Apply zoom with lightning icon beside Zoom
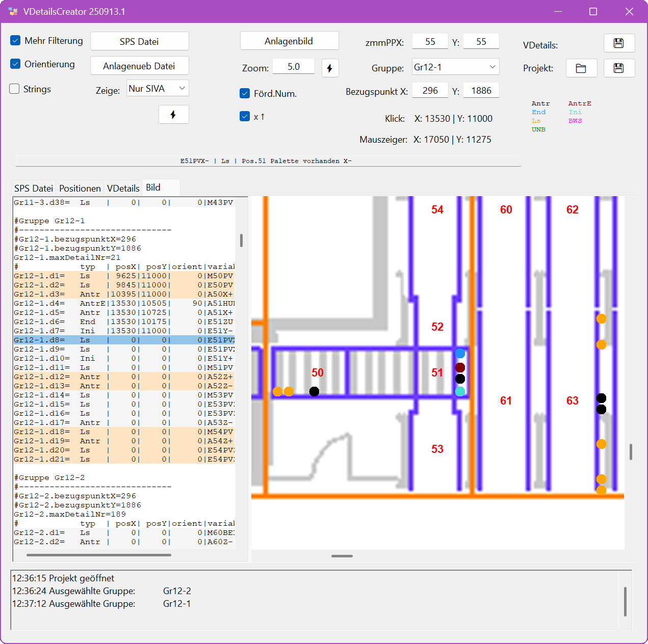This screenshot has height=644, width=648. [330, 68]
